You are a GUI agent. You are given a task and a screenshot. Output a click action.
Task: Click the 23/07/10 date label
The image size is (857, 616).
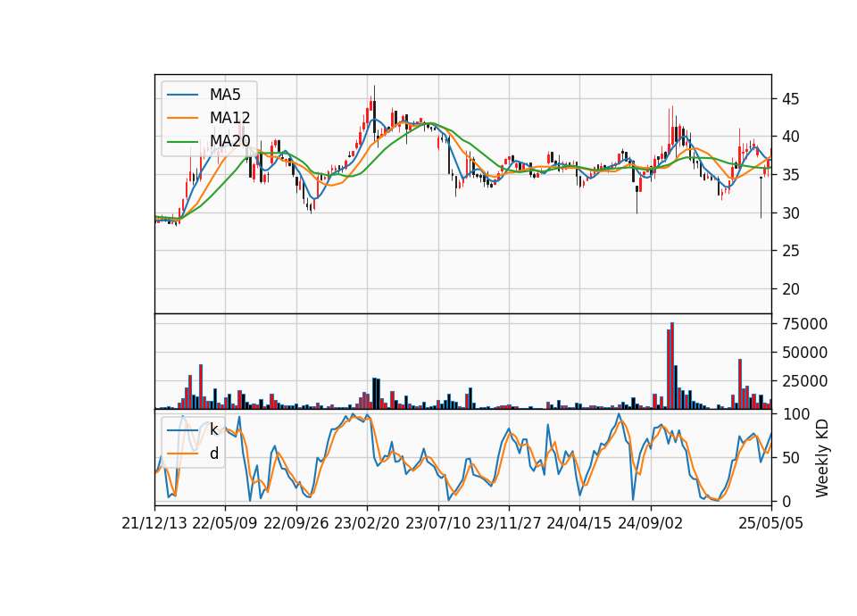437,523
